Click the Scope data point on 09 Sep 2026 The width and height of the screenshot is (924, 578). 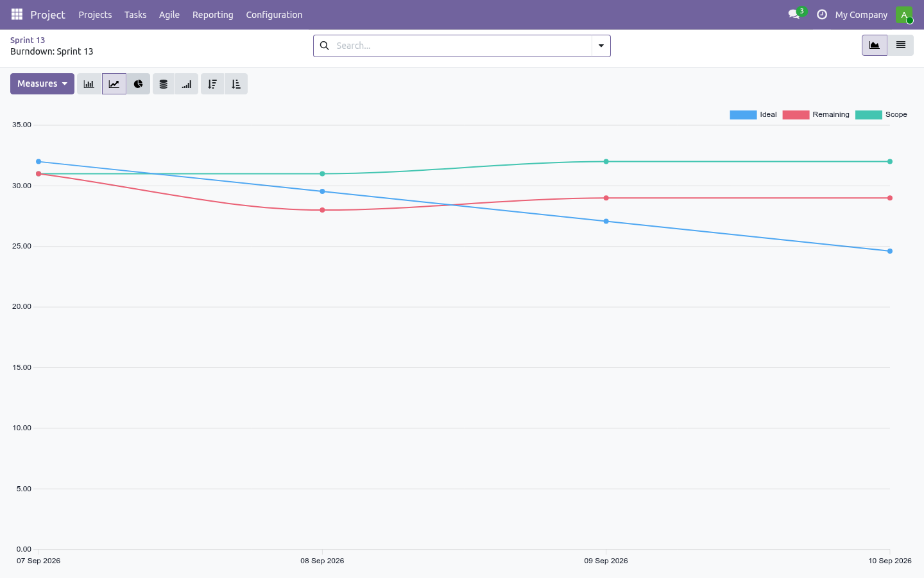[606, 162]
